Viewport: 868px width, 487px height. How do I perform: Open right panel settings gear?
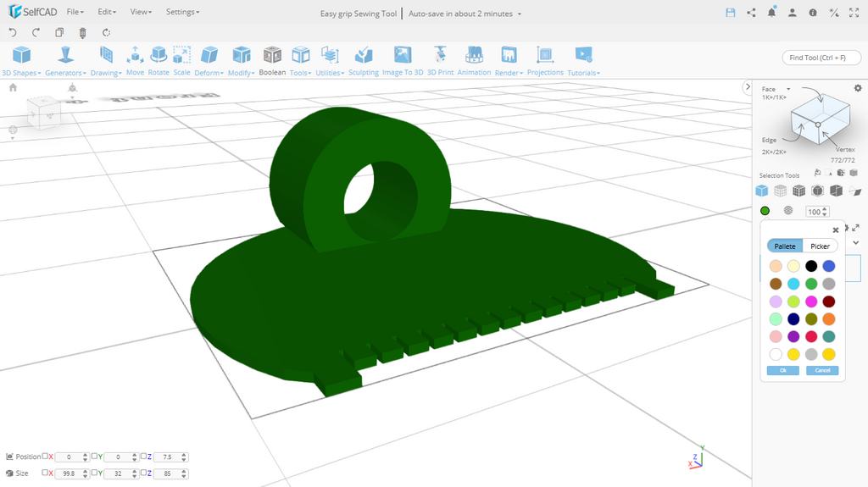[x=858, y=88]
